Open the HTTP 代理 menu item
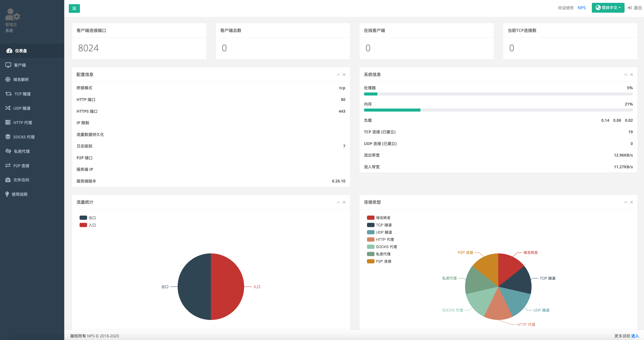The width and height of the screenshot is (644, 340). [x=32, y=123]
